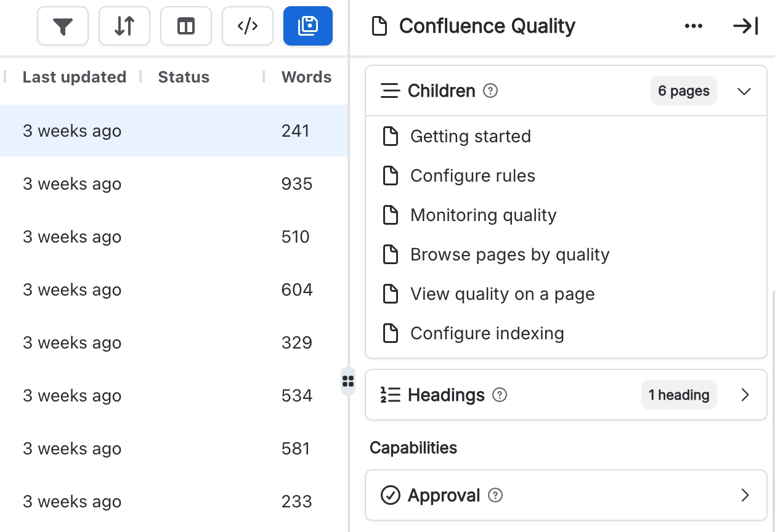Click the Headings section title

click(447, 395)
